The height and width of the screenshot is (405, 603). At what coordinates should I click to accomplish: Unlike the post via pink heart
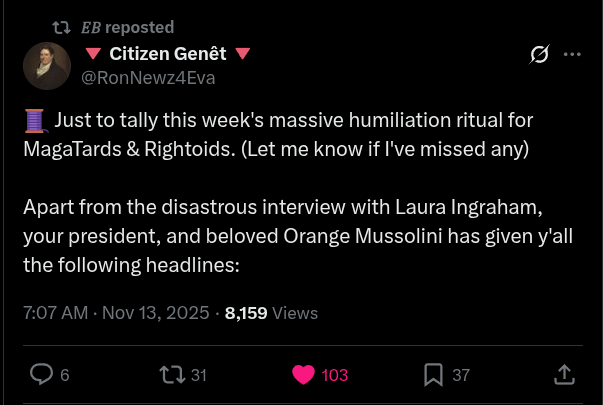[303, 374]
